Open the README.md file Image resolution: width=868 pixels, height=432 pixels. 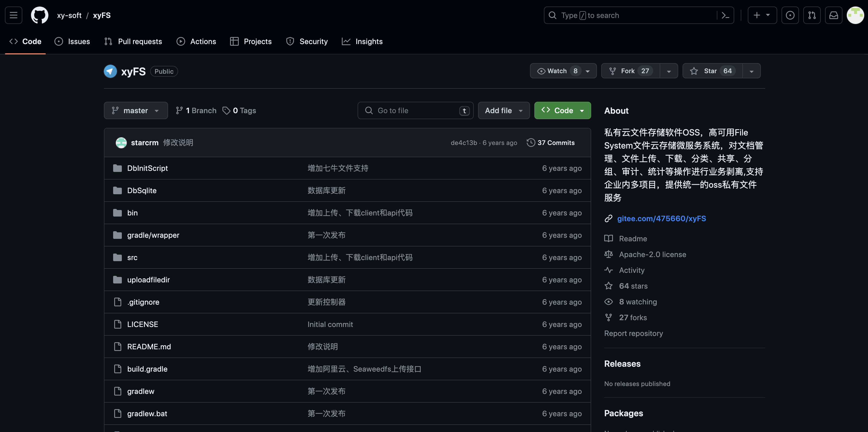coord(149,347)
